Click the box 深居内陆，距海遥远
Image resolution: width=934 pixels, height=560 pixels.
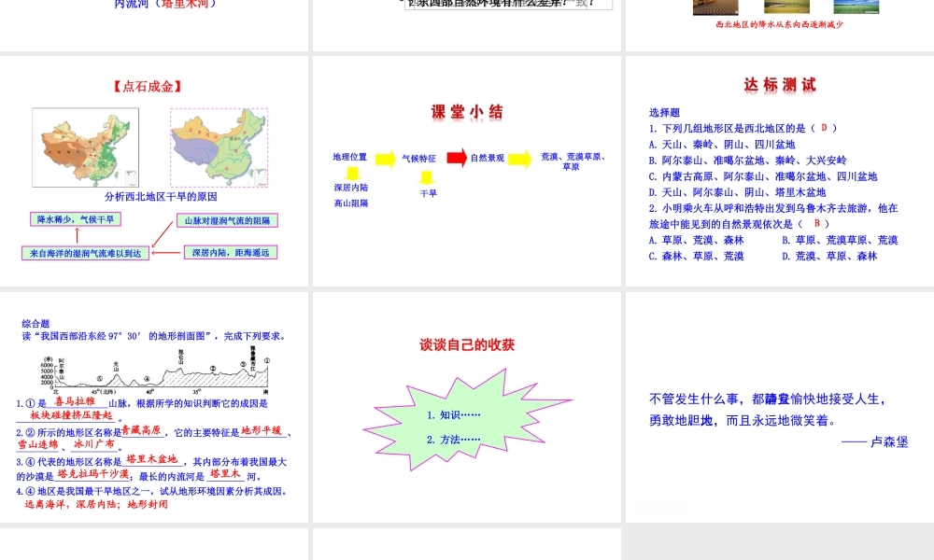point(231,252)
